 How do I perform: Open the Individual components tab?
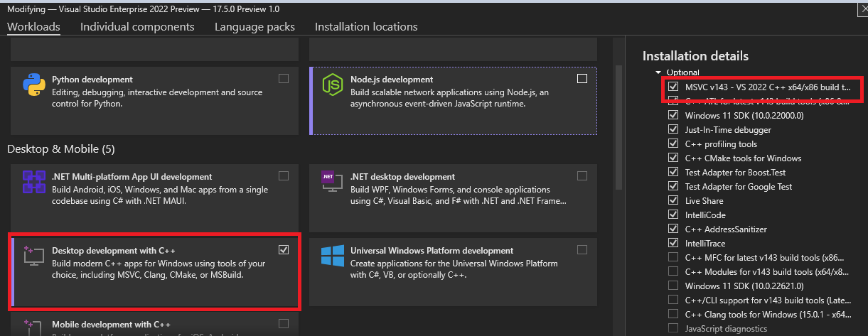click(137, 27)
